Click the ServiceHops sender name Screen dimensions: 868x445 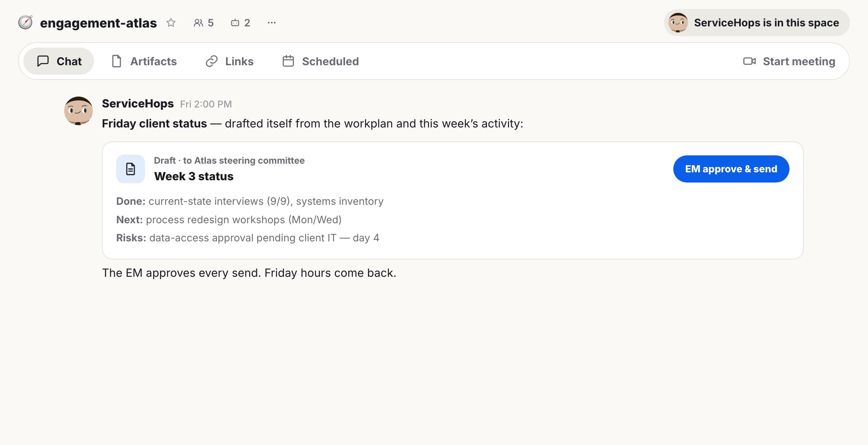pyautogui.click(x=138, y=104)
